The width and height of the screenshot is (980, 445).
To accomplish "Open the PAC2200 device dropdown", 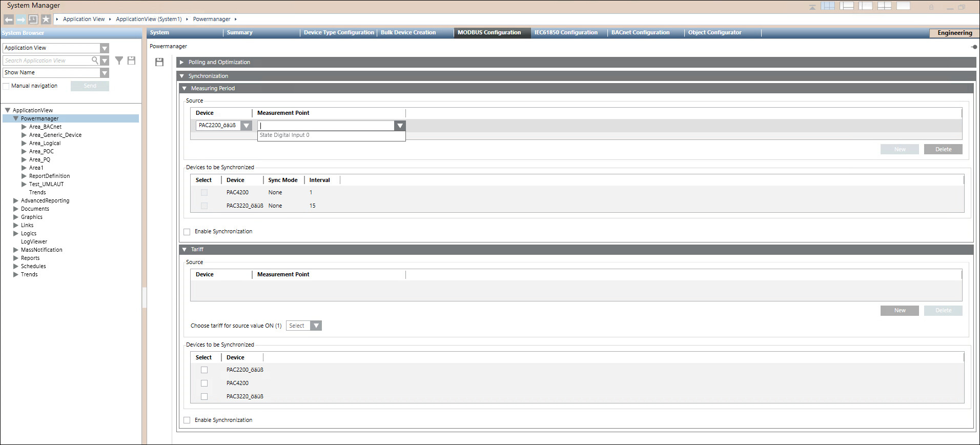I will 247,126.
